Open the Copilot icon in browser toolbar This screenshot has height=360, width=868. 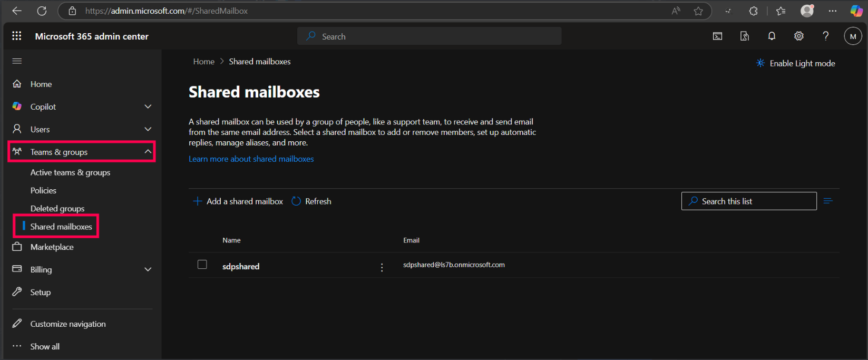(x=856, y=11)
